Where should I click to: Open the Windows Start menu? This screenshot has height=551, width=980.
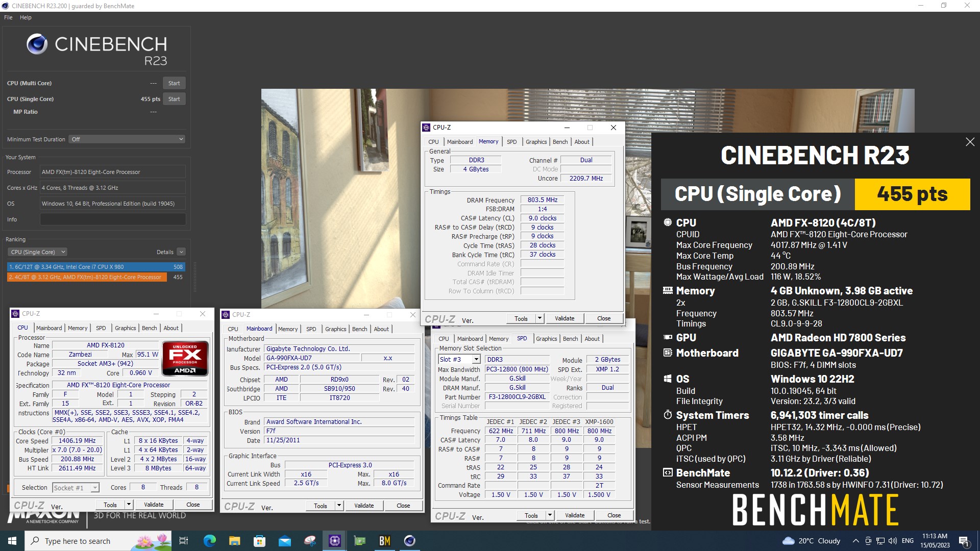(x=12, y=541)
